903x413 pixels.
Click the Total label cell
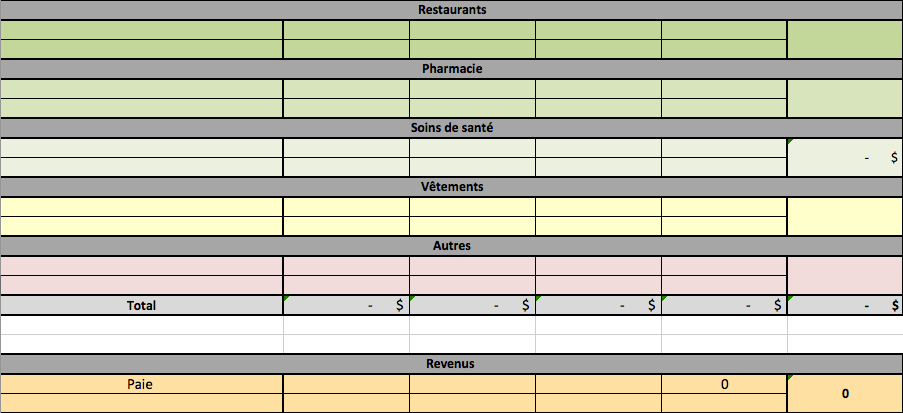(141, 305)
